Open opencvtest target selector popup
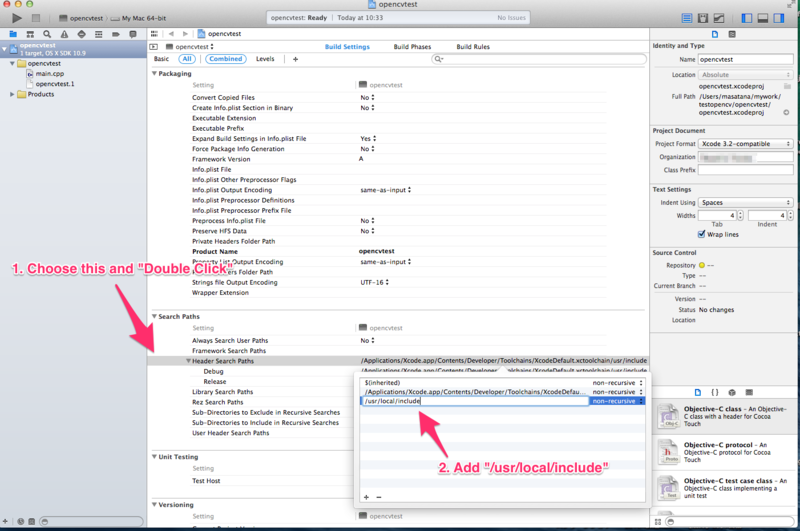The width and height of the screenshot is (800, 531). coord(190,46)
